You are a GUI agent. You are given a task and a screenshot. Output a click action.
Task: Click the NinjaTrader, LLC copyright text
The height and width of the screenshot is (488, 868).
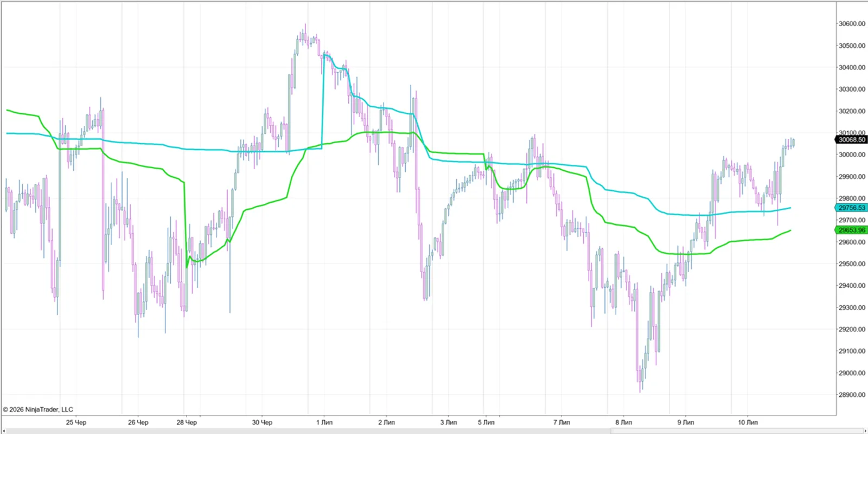click(x=38, y=409)
